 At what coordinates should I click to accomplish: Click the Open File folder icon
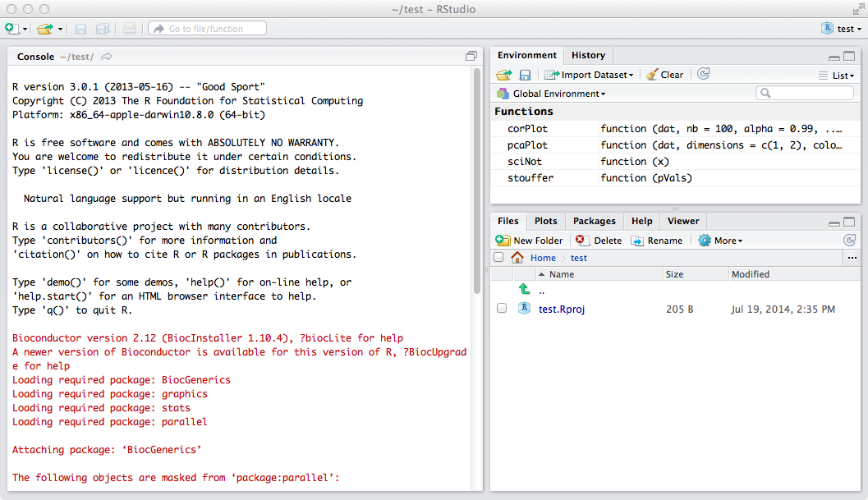tap(45, 28)
